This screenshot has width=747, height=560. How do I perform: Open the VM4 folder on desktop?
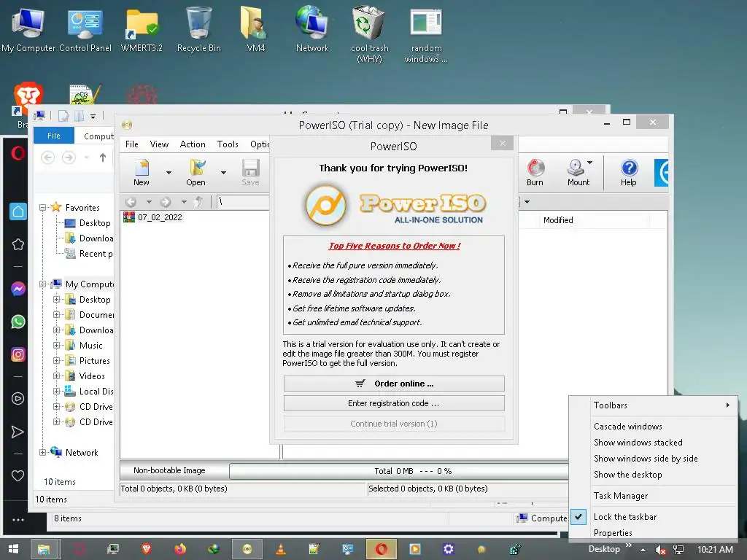(x=255, y=29)
